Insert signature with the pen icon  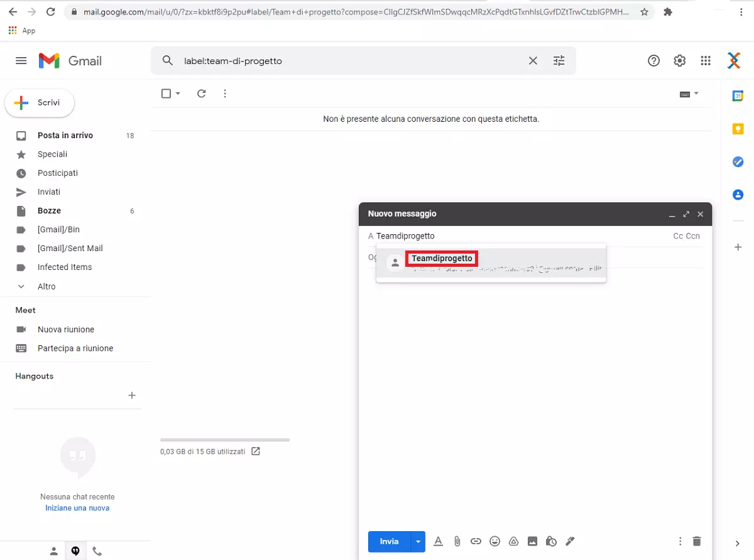[570, 541]
